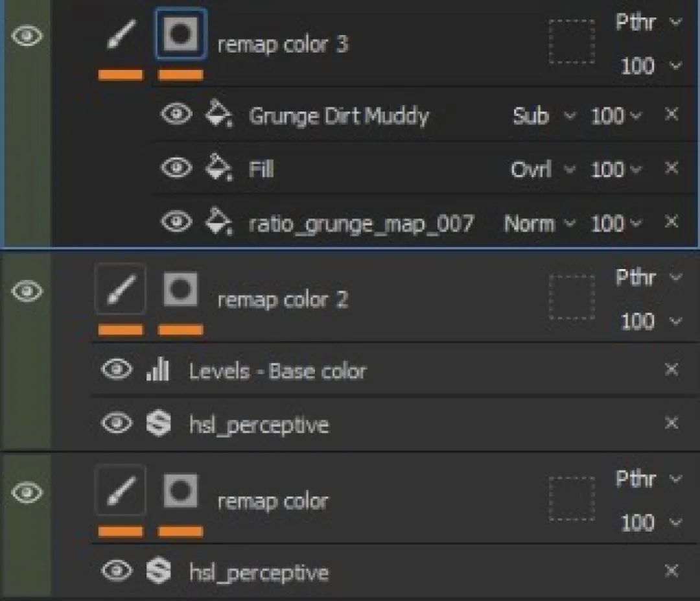
Task: Click the Substance filter icon under remap color 2
Action: point(159,425)
